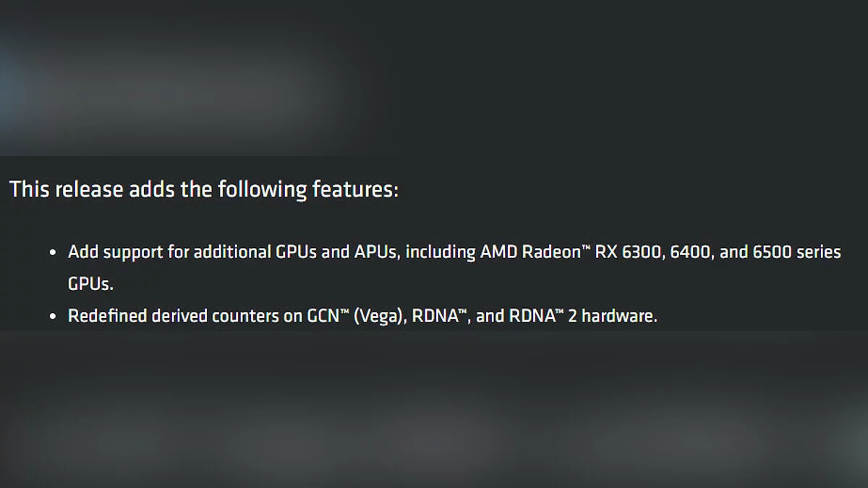Image resolution: width=868 pixels, height=488 pixels.
Task: Click the first bullet point marker
Action: [x=53, y=253]
